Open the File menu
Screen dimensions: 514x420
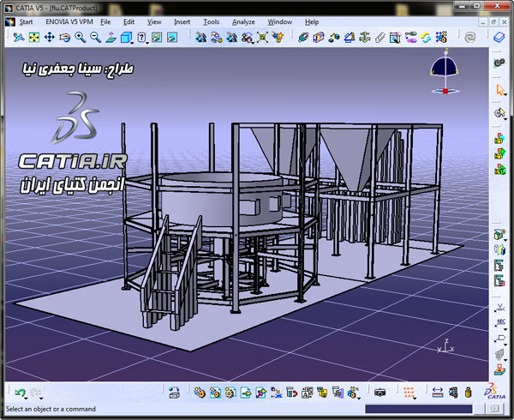click(105, 22)
